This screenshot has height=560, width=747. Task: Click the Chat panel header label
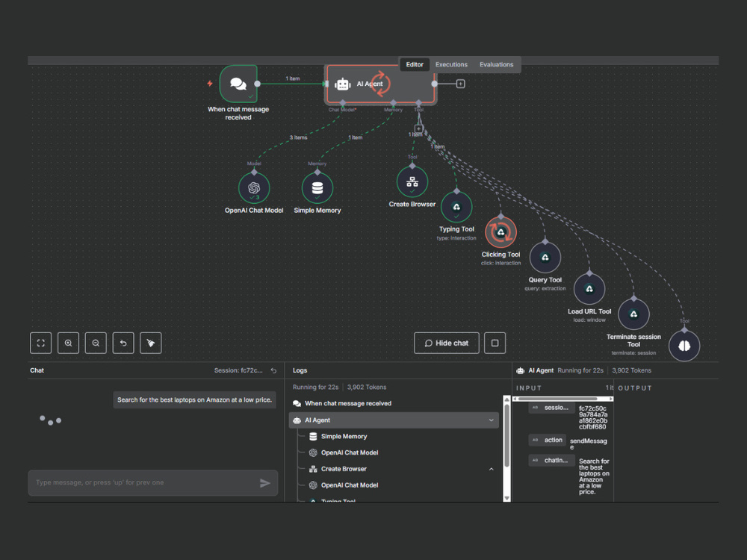point(37,370)
